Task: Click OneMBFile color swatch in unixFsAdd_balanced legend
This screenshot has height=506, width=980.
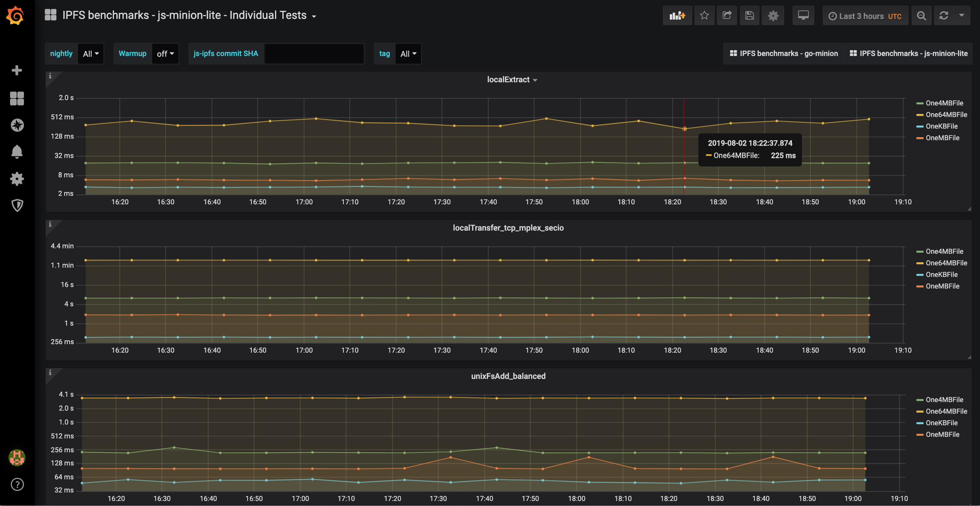Action: (920, 435)
